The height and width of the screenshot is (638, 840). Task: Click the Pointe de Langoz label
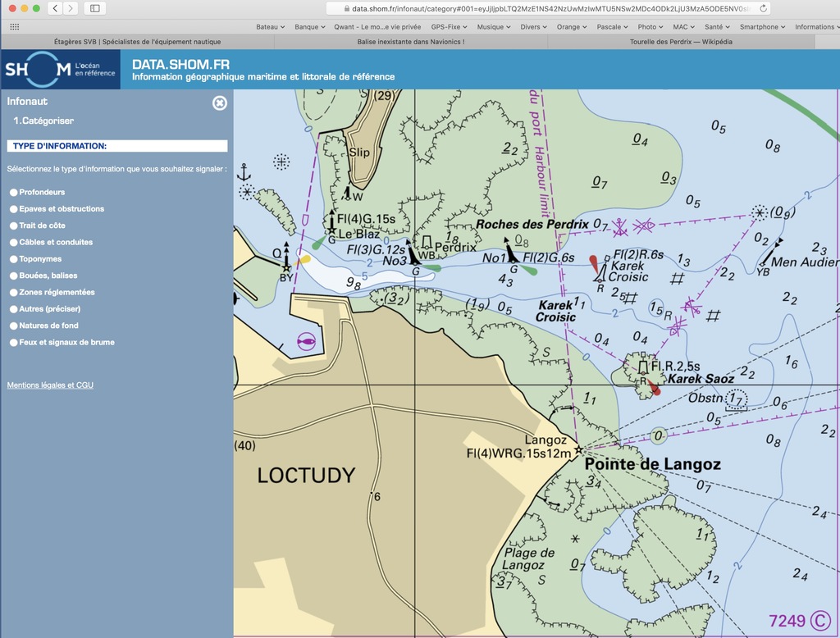[x=652, y=464]
